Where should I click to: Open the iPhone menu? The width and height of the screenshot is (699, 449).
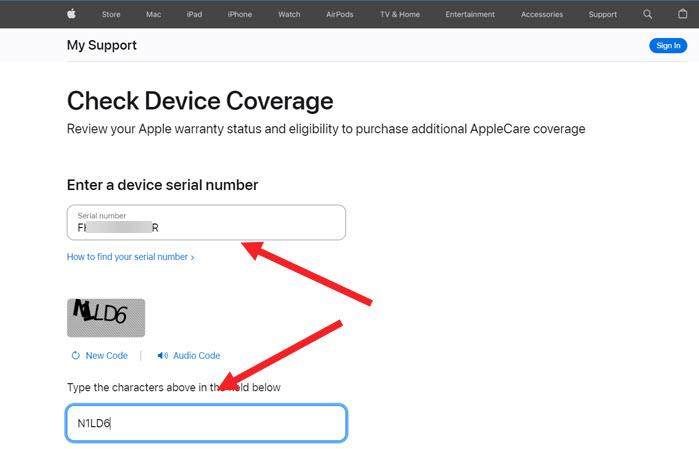pos(240,14)
